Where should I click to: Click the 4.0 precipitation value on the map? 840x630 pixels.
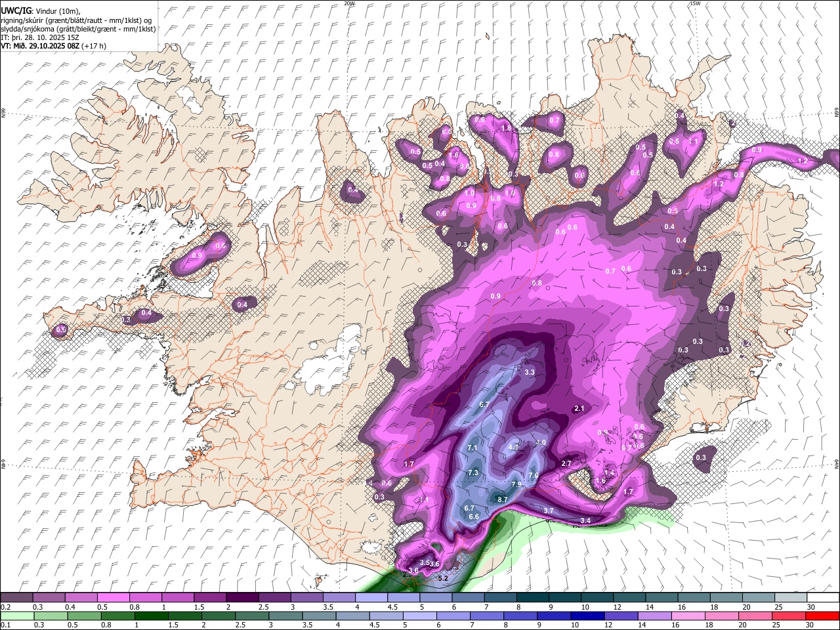(x=541, y=443)
